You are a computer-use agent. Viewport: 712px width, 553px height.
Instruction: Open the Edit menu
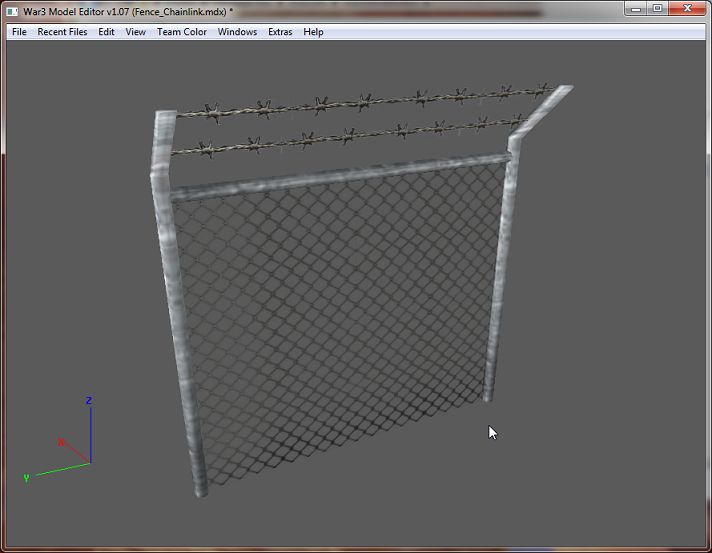(x=106, y=32)
